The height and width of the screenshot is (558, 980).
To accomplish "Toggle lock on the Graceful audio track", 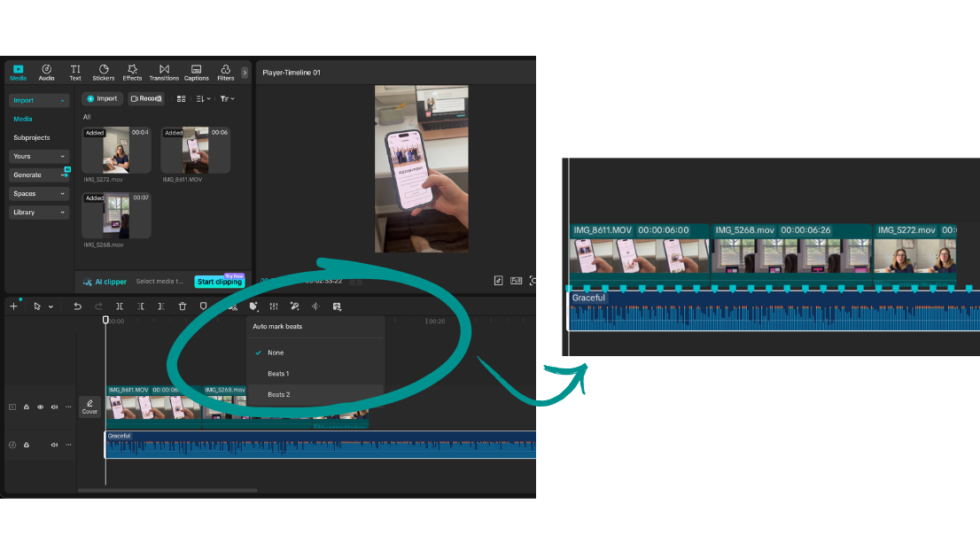I will [x=27, y=445].
